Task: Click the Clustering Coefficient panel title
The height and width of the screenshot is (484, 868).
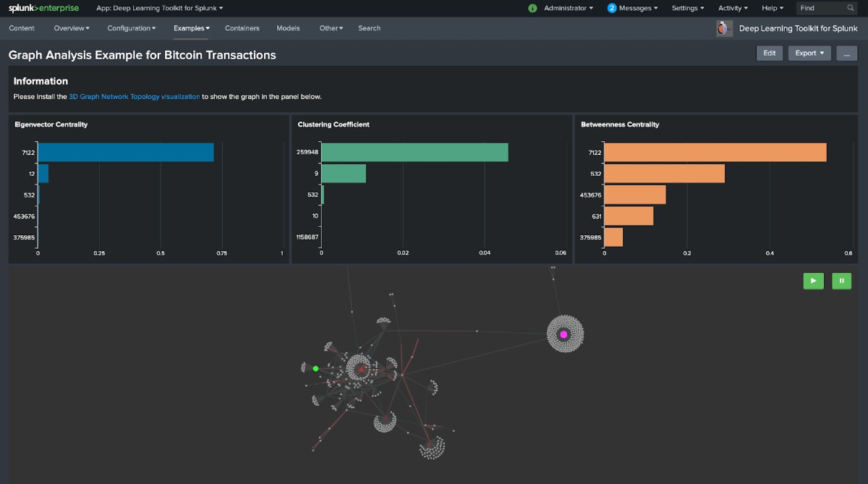Action: tap(333, 124)
